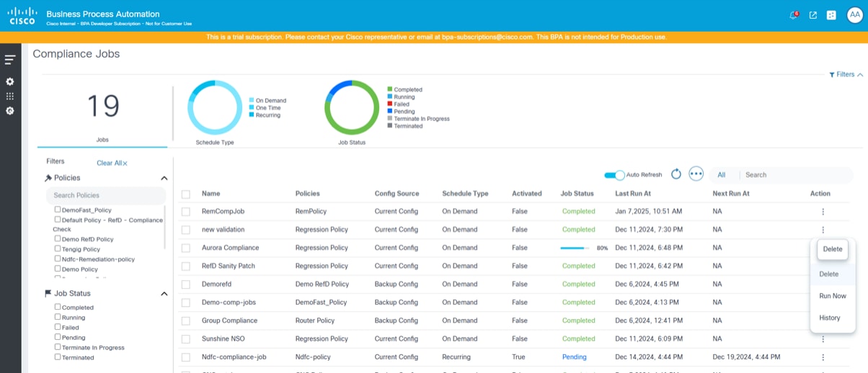Viewport: 868px width, 373px height.
Task: Click the Clear All filters link
Action: point(112,163)
